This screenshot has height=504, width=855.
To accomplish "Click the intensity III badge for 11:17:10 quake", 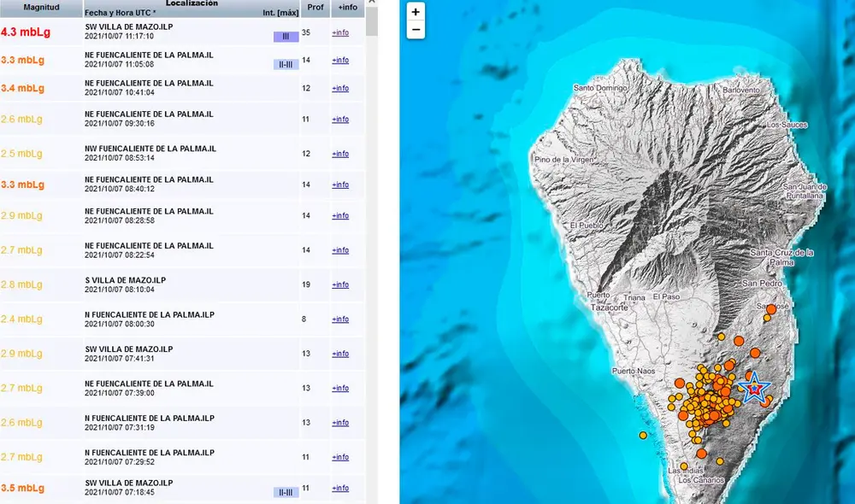I will pyautogui.click(x=286, y=36).
